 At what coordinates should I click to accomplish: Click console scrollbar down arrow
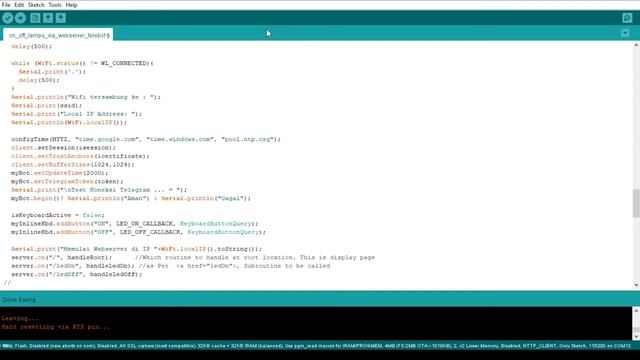pyautogui.click(x=636, y=336)
